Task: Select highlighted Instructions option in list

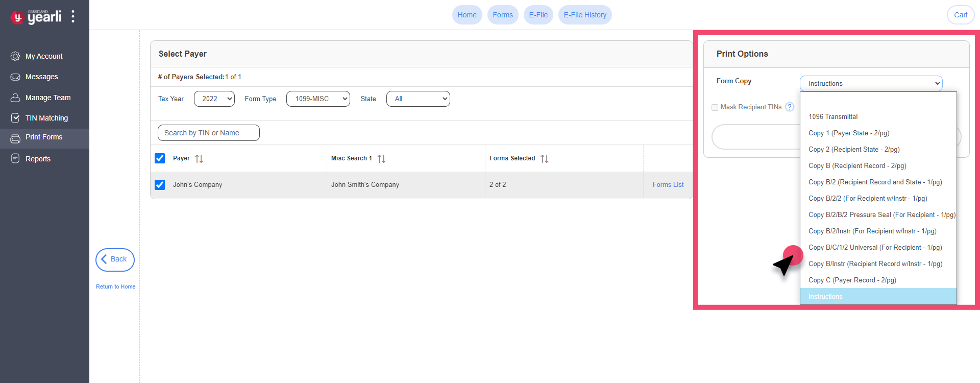Action: click(x=878, y=296)
